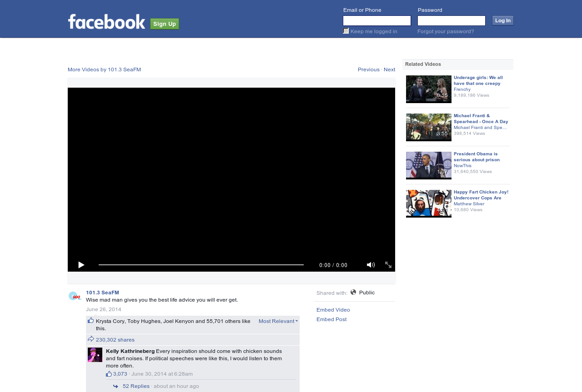Click the 'Wise mad man gives you' description
This screenshot has height=392, width=582.
tap(162, 300)
